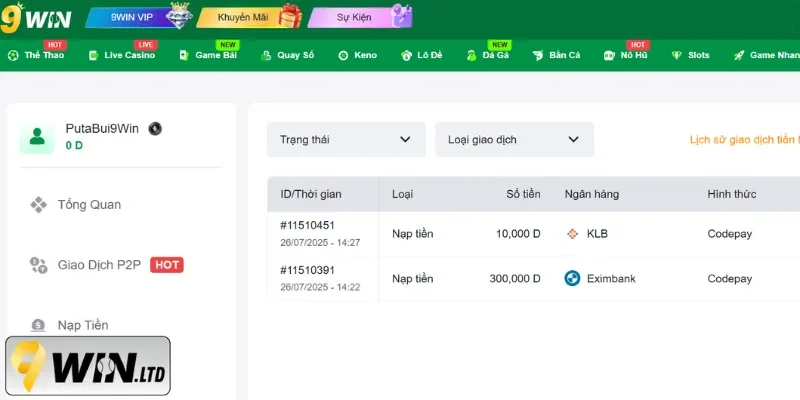800x400 pixels.
Task: Open the Sự Kiện events banner
Action: point(360,17)
